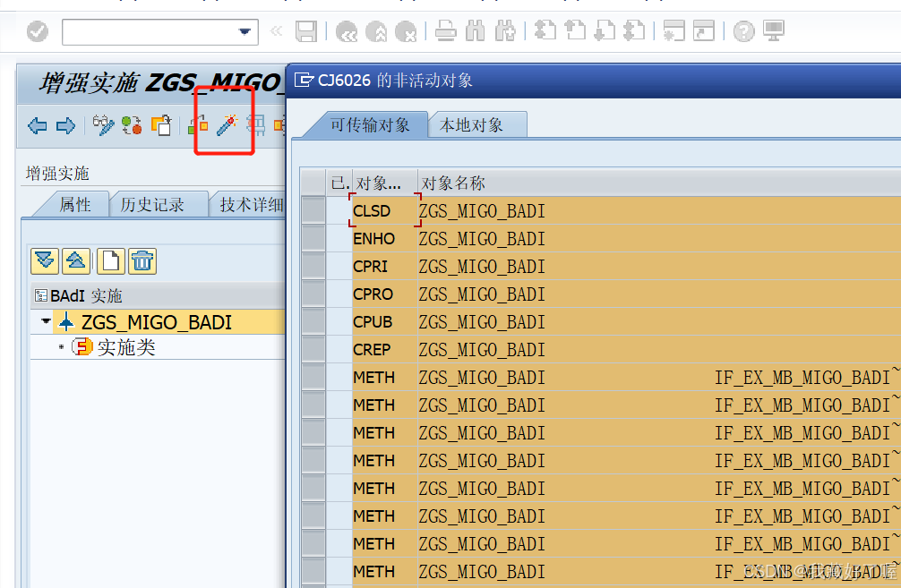Screen dimensions: 901x588
Task: Open the command field dropdown arrow
Action: point(245,31)
